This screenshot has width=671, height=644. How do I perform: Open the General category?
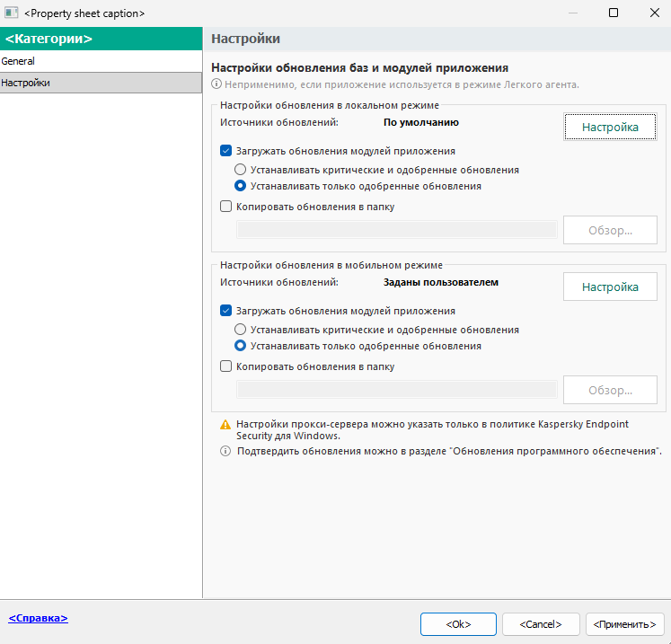[101, 61]
